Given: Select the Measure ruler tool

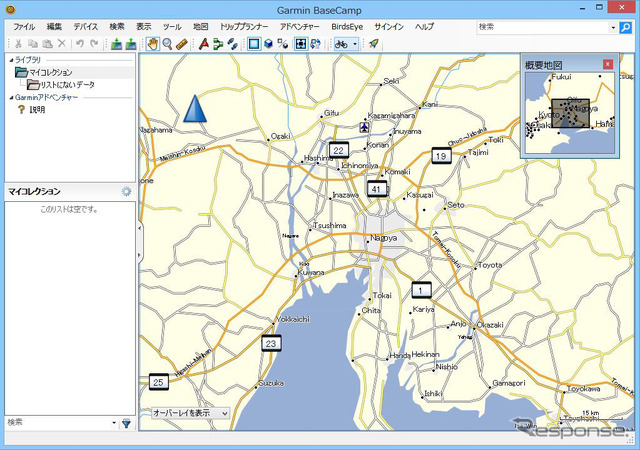Looking at the screenshot, I should pyautogui.click(x=182, y=44).
